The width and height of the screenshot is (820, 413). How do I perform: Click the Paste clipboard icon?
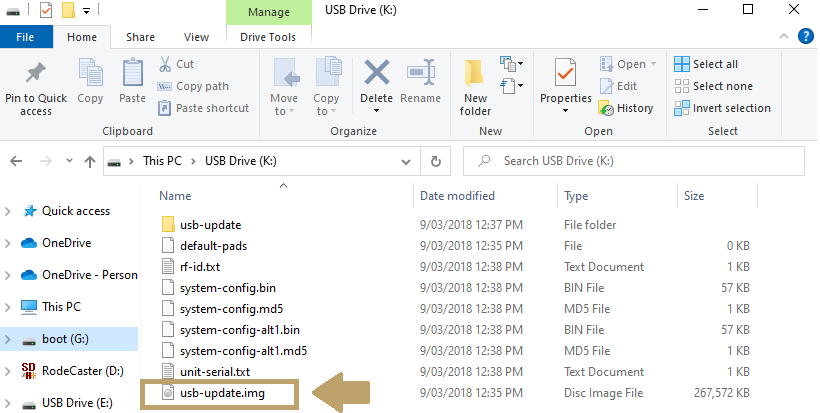click(x=132, y=72)
